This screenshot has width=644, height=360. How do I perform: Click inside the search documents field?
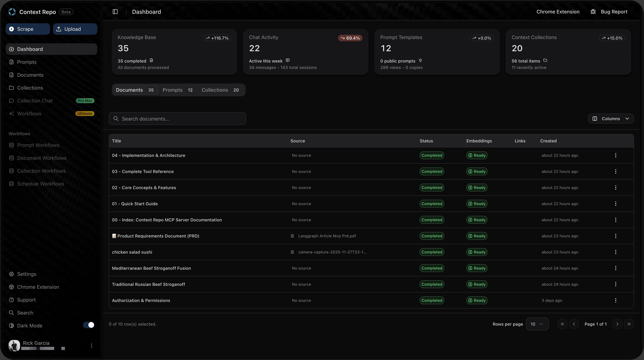pos(177,118)
